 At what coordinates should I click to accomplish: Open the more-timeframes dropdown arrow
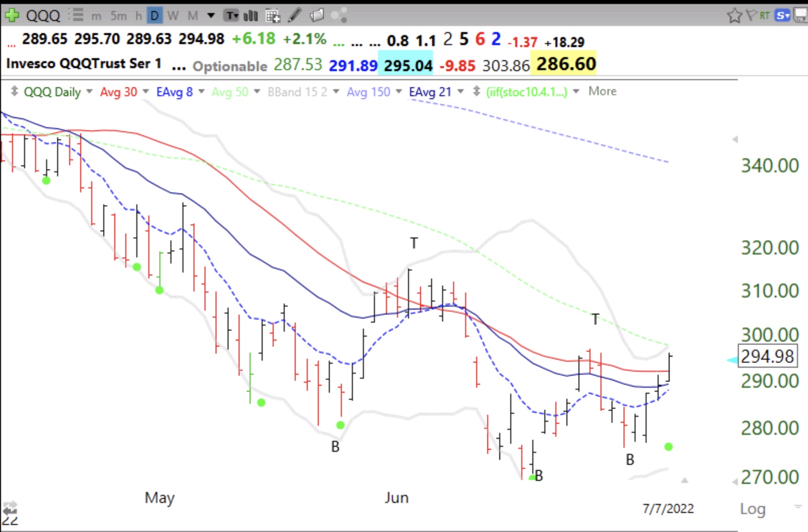click(211, 16)
